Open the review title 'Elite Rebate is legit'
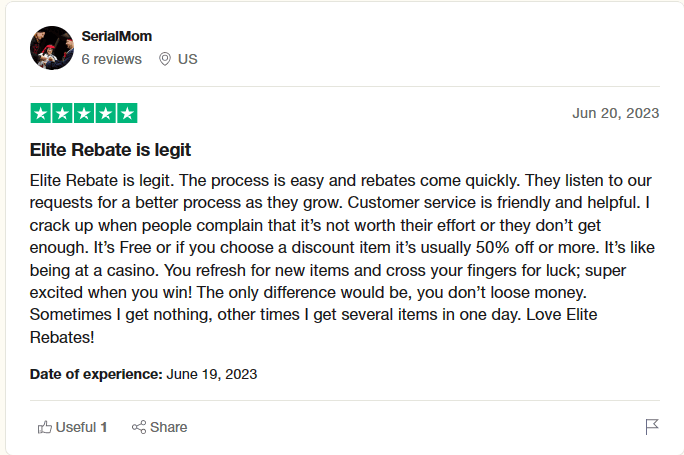The image size is (684, 455). (111, 150)
